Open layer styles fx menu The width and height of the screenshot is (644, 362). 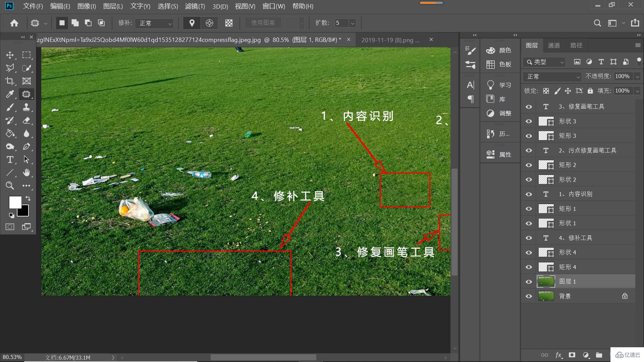coord(558,355)
